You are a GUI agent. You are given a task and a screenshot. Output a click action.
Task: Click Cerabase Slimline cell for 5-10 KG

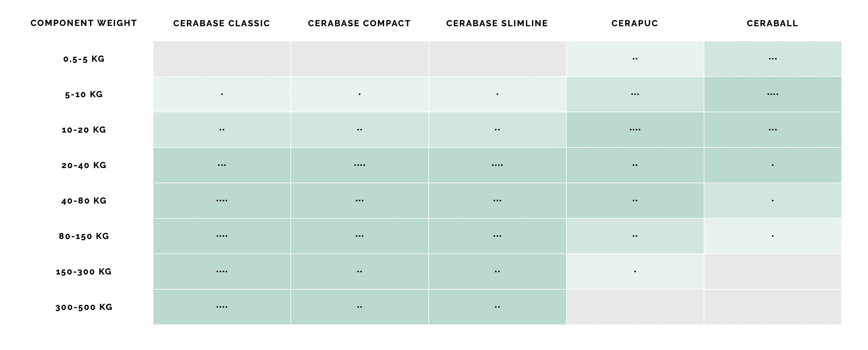pos(497,94)
